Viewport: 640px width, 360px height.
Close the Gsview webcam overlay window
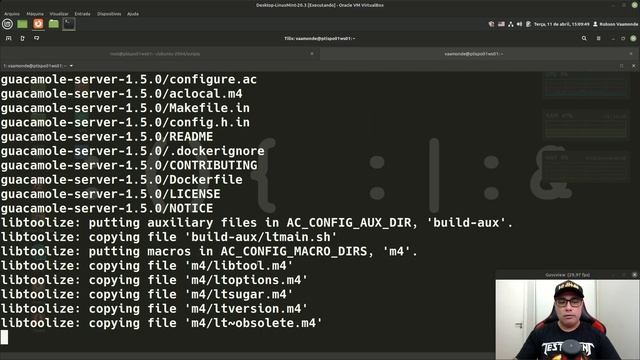click(634, 275)
